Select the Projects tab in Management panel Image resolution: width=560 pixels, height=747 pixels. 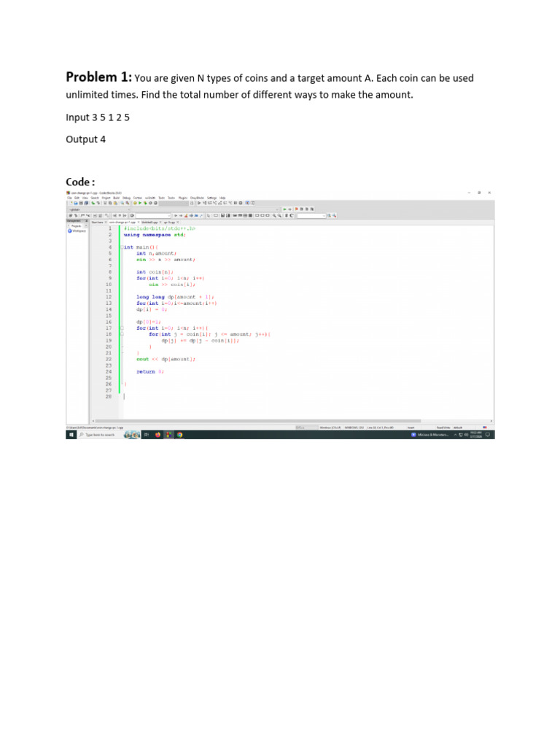pyautogui.click(x=75, y=226)
